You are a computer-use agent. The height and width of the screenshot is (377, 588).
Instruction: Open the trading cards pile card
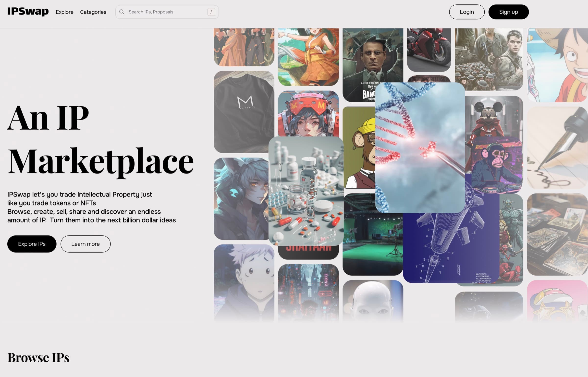[557, 234]
